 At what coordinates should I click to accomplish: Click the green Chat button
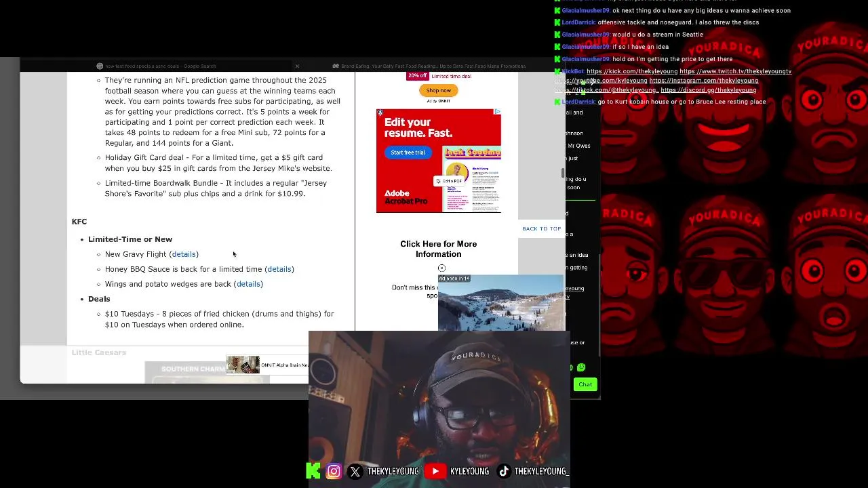coord(585,384)
